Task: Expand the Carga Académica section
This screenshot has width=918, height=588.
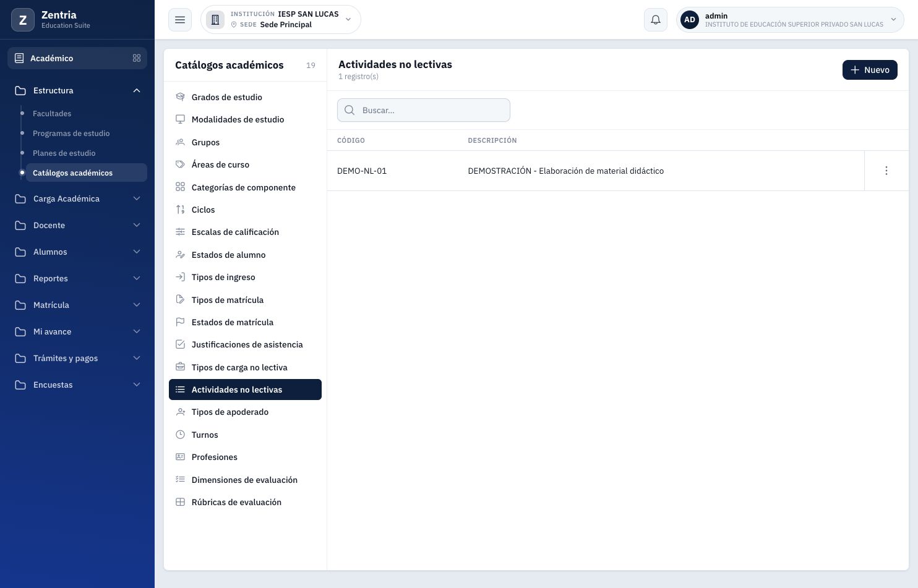Action: coord(77,198)
